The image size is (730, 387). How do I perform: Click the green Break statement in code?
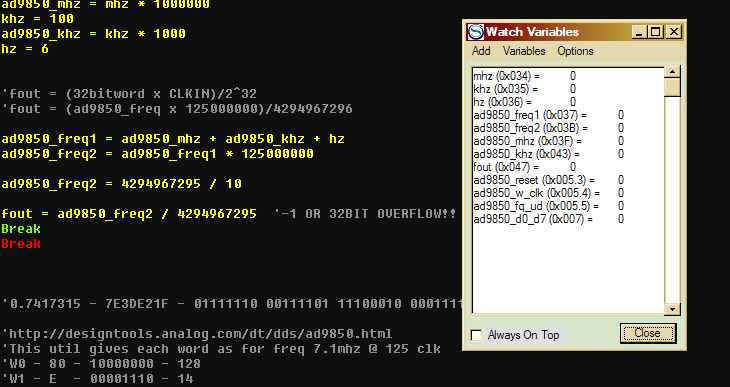click(21, 229)
